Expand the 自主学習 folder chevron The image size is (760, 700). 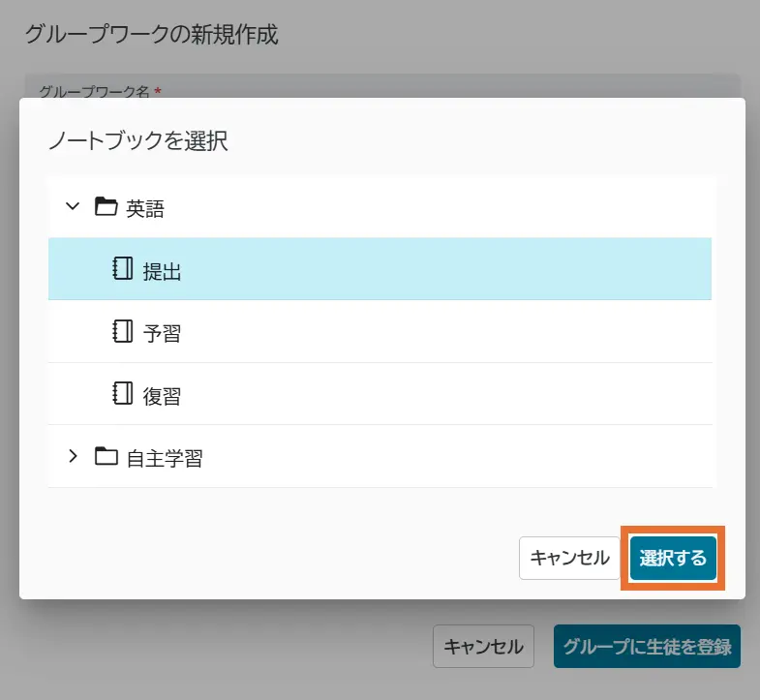[73, 456]
